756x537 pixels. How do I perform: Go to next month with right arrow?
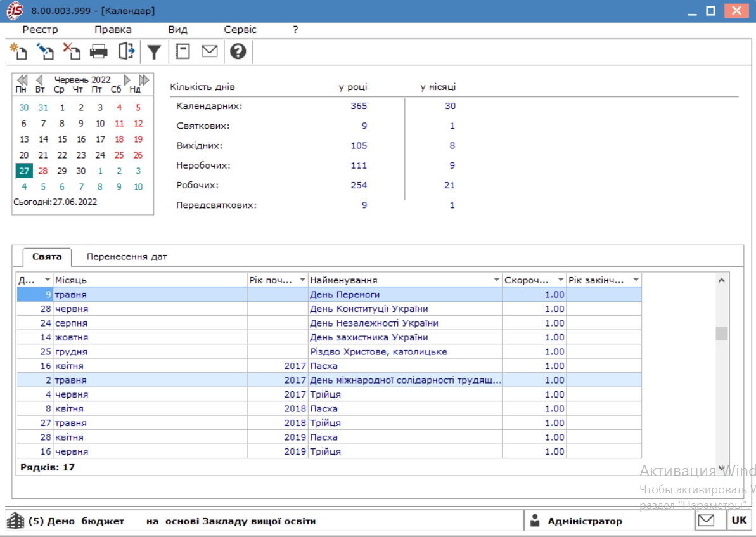click(x=127, y=80)
